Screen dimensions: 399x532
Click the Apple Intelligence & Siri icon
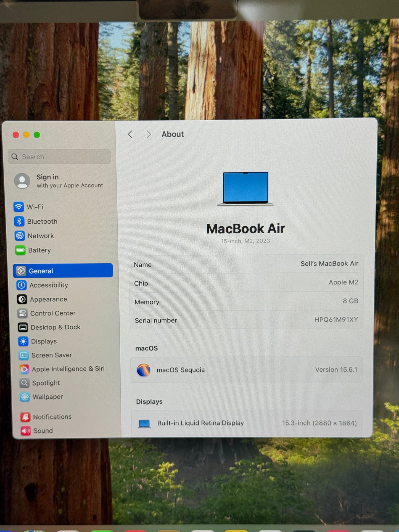[24, 369]
